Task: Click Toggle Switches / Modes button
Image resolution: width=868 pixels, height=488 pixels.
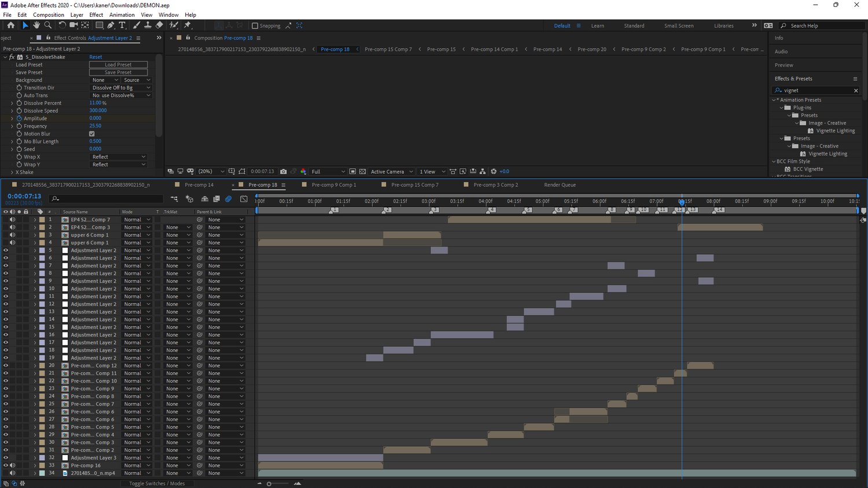Action: (x=157, y=483)
